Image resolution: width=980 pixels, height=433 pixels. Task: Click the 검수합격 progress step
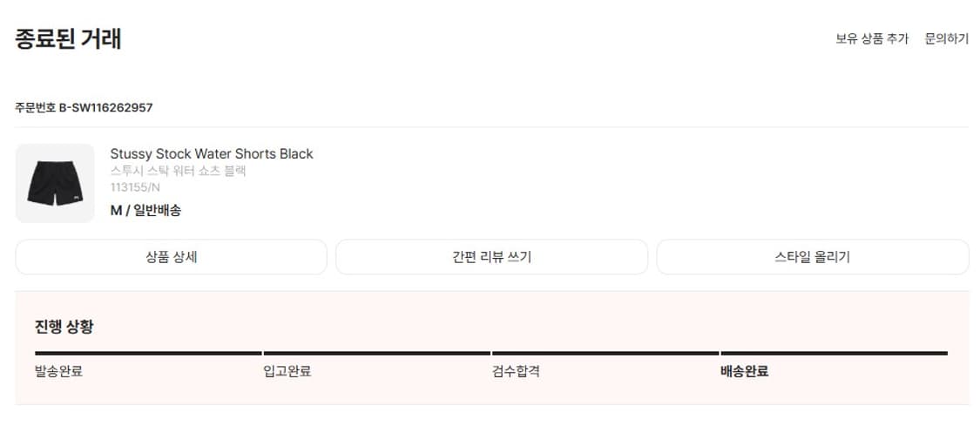tap(516, 371)
